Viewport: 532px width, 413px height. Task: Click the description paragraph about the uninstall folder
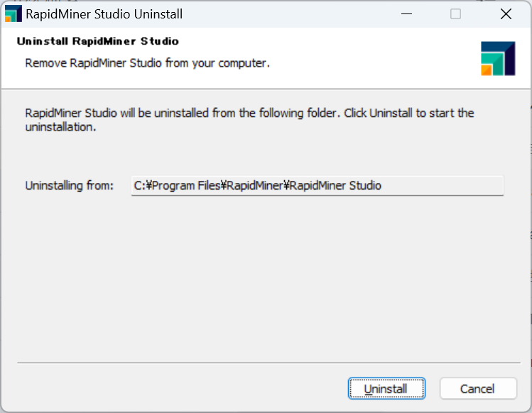249,120
